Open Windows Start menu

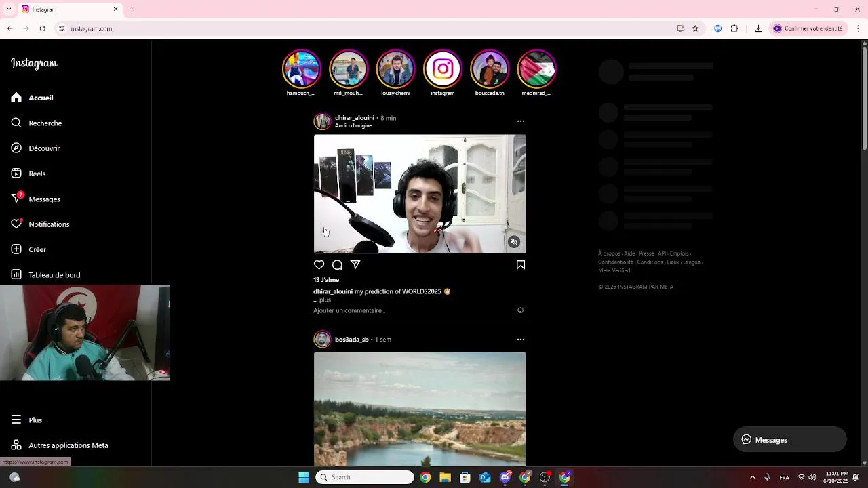[x=304, y=477]
